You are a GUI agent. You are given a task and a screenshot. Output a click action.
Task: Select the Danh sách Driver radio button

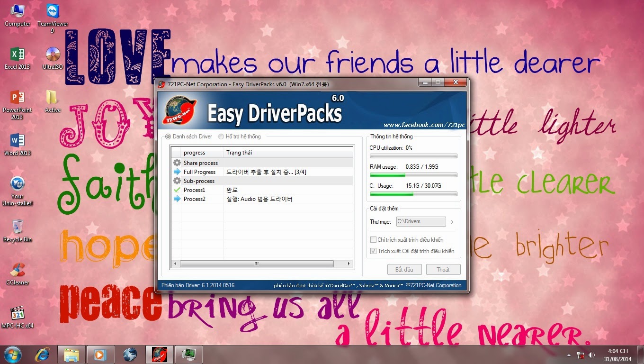168,136
